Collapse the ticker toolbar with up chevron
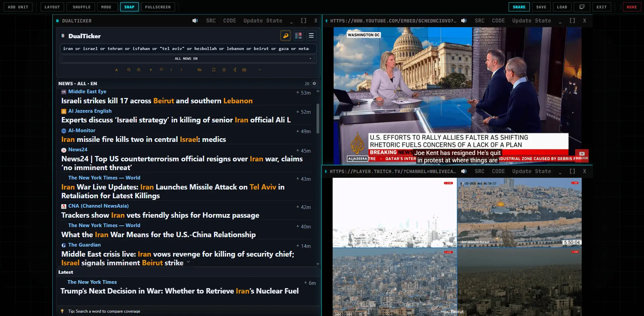 click(260, 70)
